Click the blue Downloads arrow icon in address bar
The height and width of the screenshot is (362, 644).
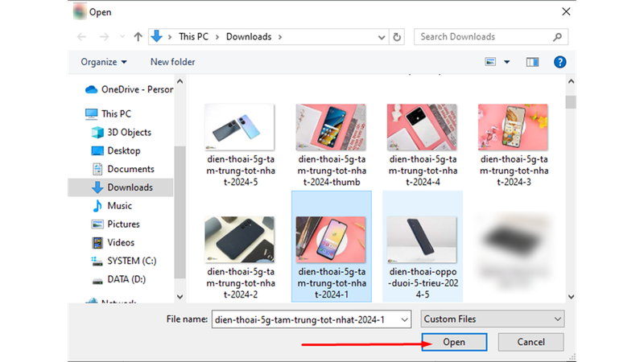coord(156,36)
